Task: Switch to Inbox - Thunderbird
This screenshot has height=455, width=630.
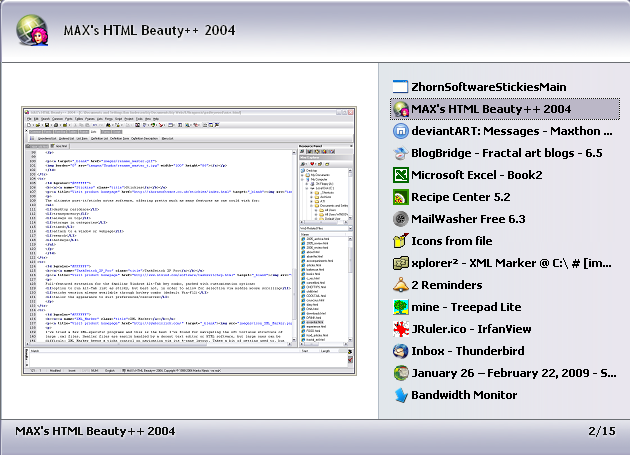Action: (468, 351)
